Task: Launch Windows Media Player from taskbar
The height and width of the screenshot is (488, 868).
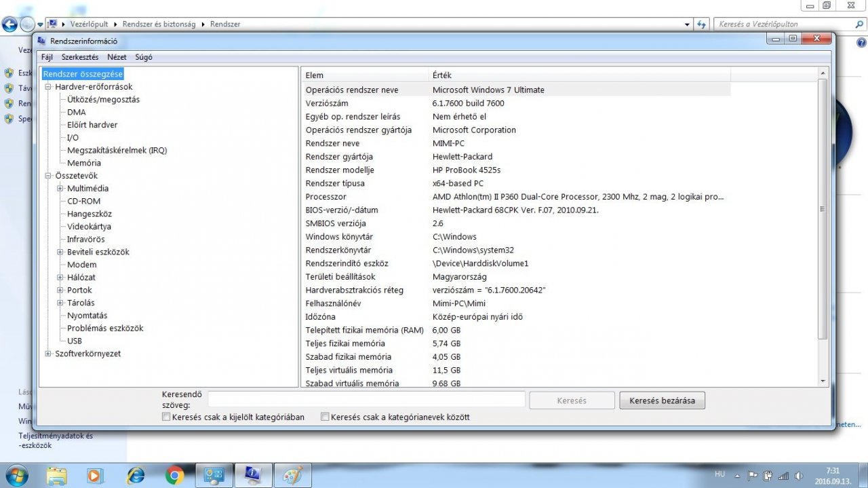Action: click(96, 476)
